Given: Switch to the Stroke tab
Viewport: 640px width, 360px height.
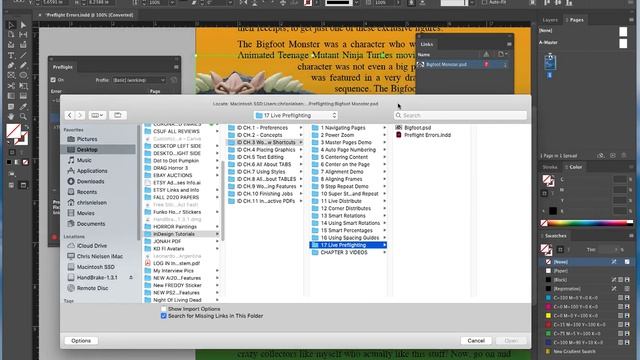Looking at the screenshot, I should click(x=549, y=167).
